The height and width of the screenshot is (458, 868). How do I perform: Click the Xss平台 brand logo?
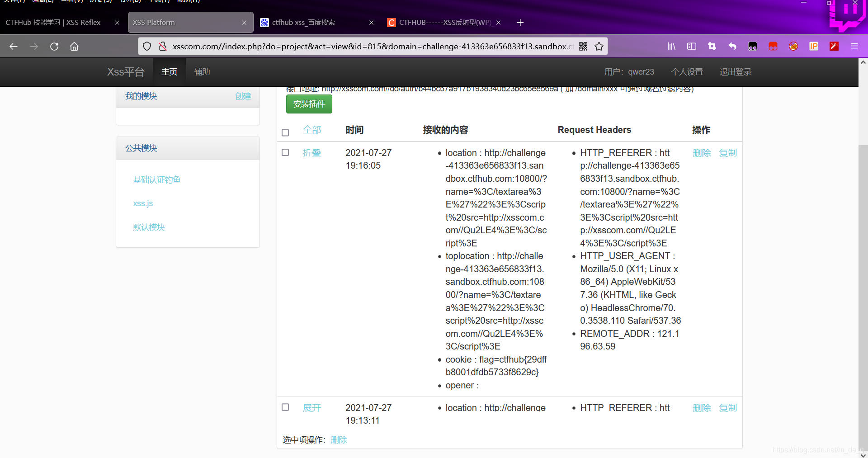[x=126, y=72]
